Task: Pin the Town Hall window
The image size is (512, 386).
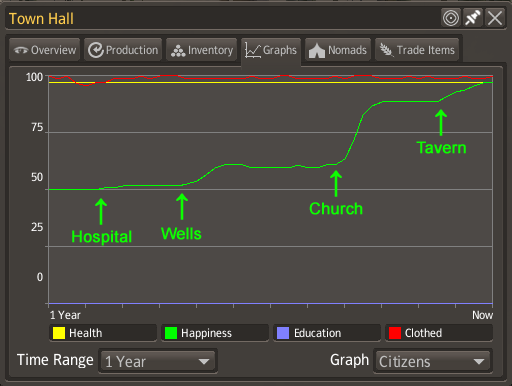Action: [x=473, y=18]
